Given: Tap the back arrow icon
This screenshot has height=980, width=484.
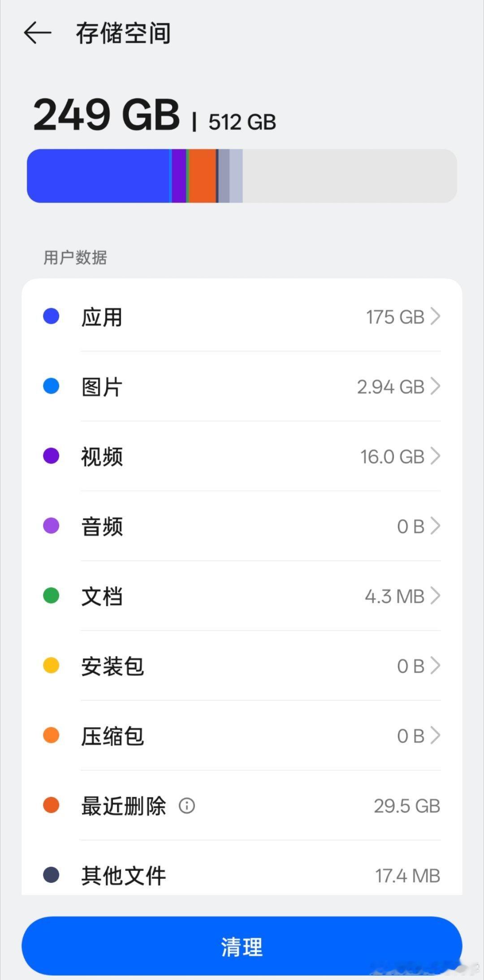Looking at the screenshot, I should pyautogui.click(x=38, y=33).
